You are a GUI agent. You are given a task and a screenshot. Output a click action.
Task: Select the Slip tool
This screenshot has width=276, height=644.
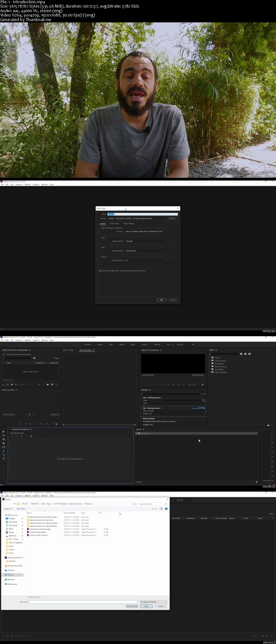coord(4,447)
